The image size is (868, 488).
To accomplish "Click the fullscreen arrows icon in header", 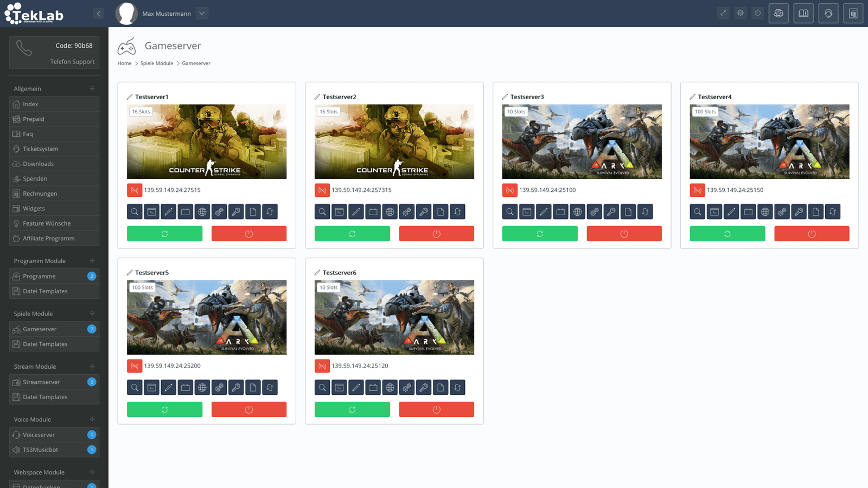I will pyautogui.click(x=723, y=14).
